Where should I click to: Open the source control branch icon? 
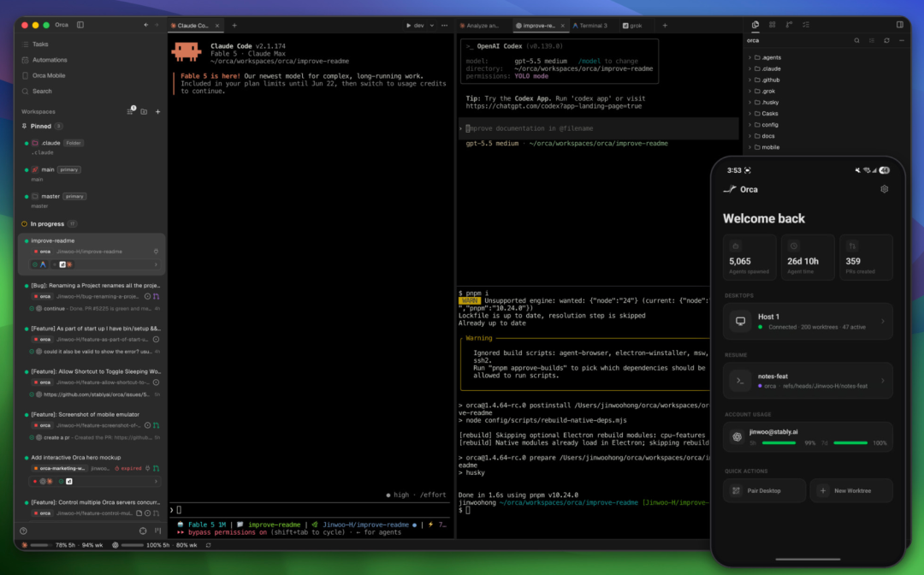point(789,25)
